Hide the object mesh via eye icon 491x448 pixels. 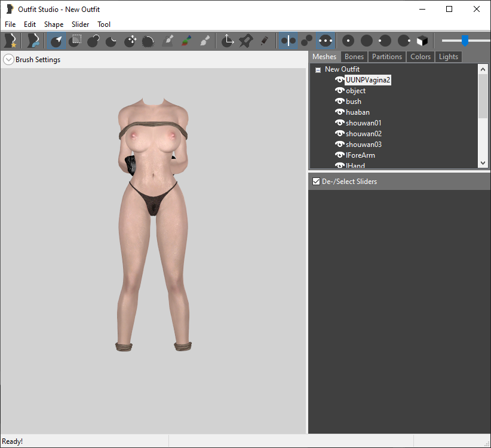coord(339,90)
